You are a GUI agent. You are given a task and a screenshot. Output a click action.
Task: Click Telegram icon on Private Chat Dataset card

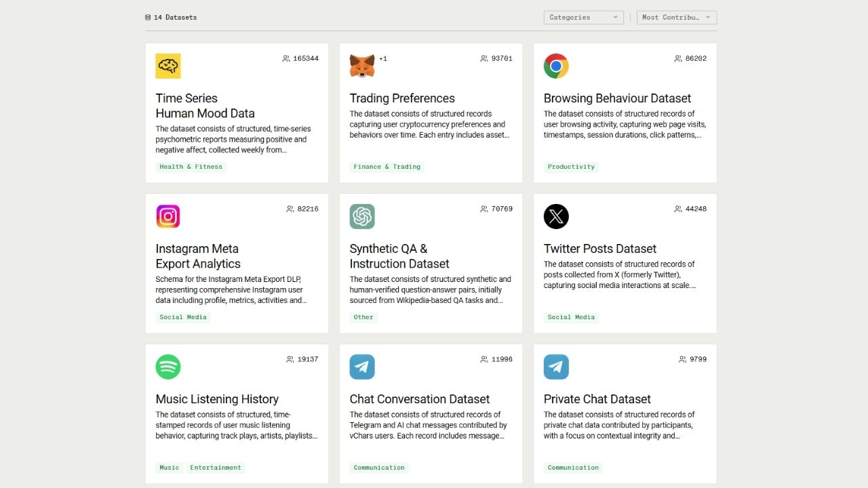tap(556, 367)
